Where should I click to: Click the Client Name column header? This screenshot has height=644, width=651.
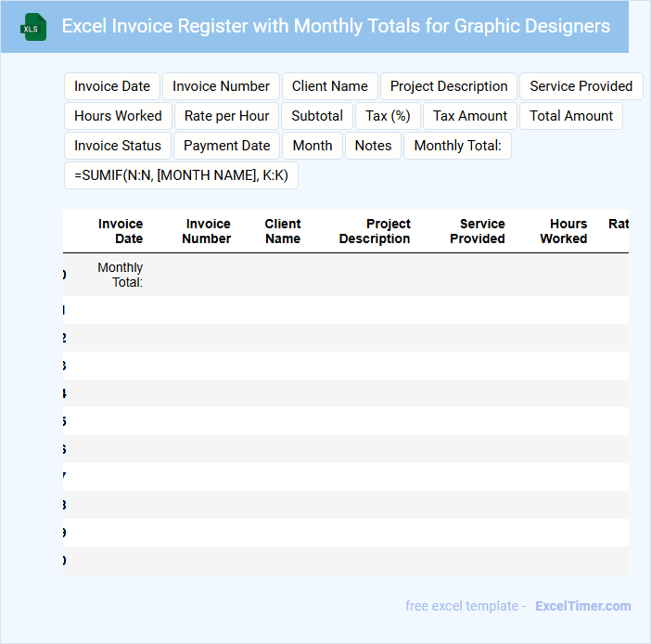[282, 231]
